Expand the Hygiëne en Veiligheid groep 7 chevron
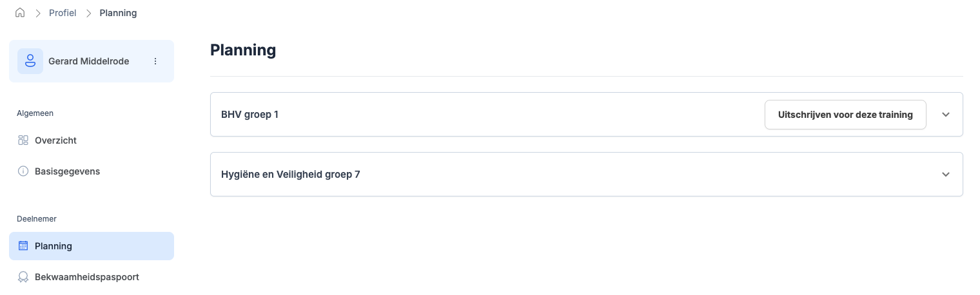Screen dimensions: 980x295 (946, 174)
